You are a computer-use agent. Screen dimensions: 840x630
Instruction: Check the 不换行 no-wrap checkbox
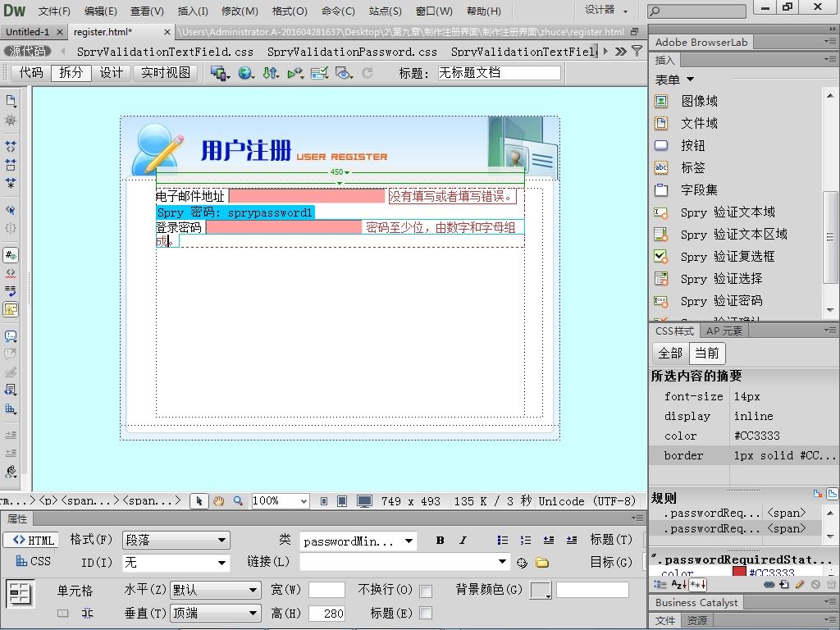426,591
